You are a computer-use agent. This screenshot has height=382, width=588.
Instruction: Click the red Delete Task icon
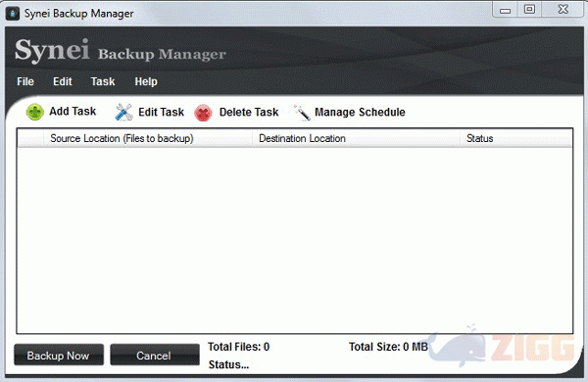tap(203, 113)
